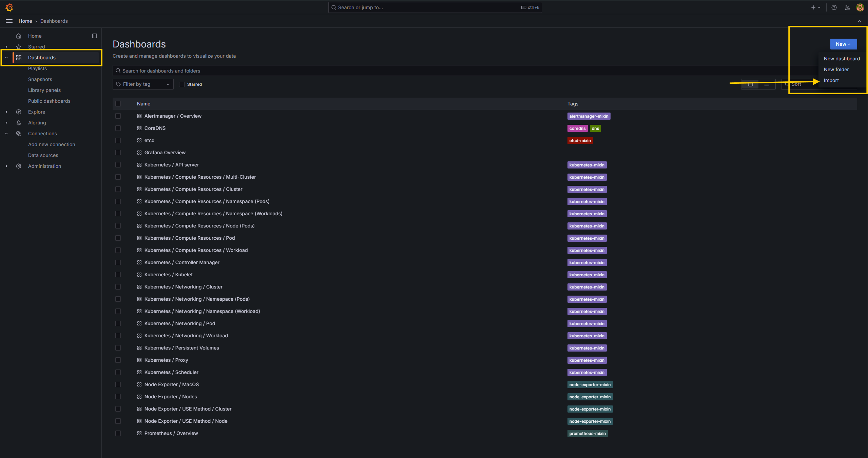Image resolution: width=868 pixels, height=458 pixels.
Task: Collapse the Connections sidebar section chevron
Action: point(6,134)
